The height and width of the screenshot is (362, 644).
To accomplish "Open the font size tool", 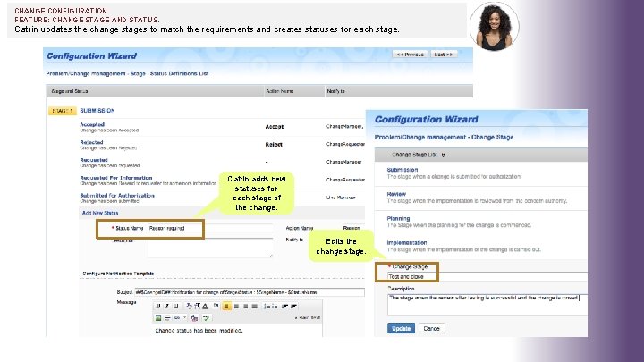I will click(x=198, y=306).
